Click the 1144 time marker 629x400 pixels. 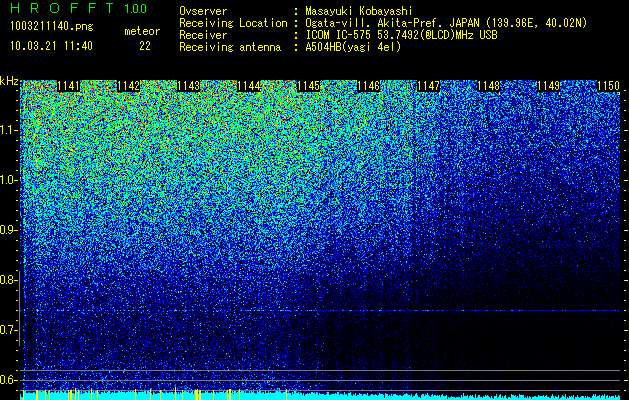[249, 86]
